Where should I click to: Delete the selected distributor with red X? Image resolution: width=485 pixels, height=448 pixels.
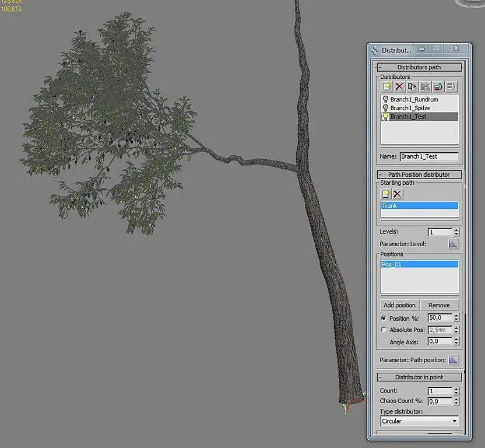399,87
